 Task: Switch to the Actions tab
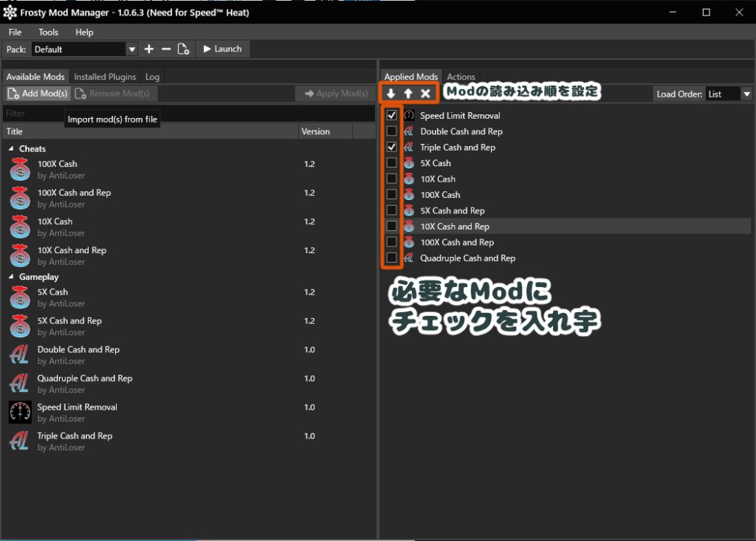pyautogui.click(x=461, y=77)
